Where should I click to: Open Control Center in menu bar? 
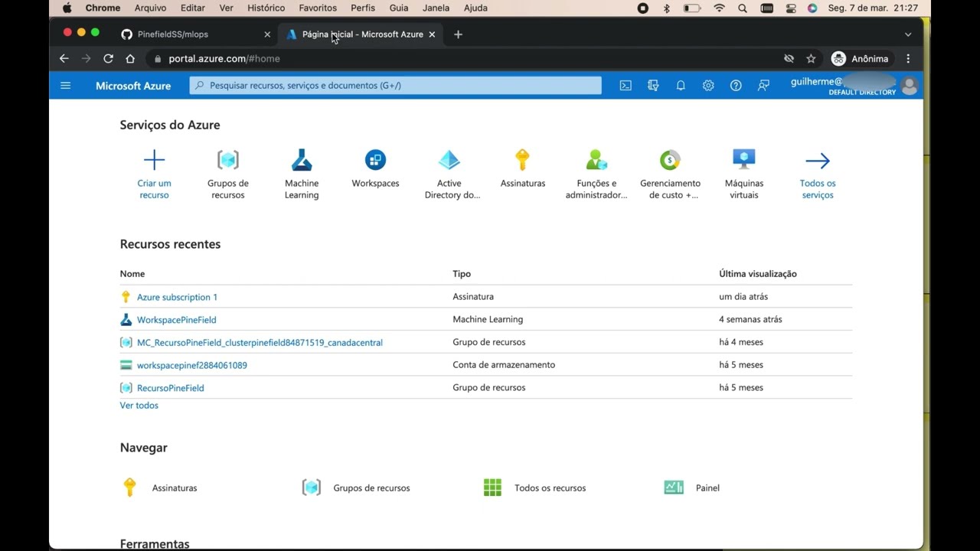click(x=790, y=8)
